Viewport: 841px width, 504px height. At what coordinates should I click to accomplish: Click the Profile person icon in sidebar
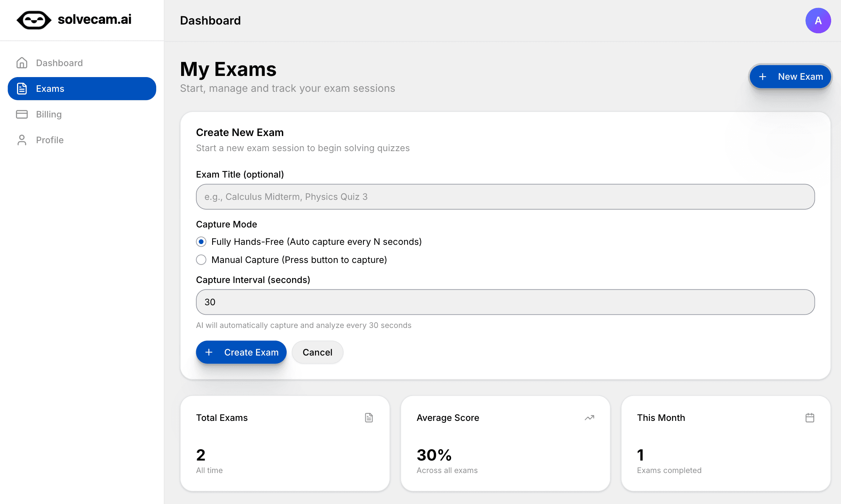(22, 140)
